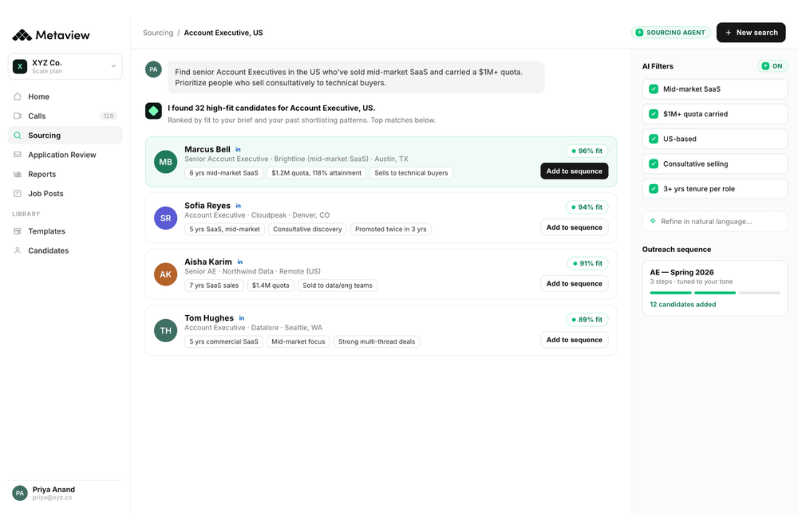Viewport: 798px width, 532px height.
Task: Click the Reports chart icon
Action: click(17, 174)
